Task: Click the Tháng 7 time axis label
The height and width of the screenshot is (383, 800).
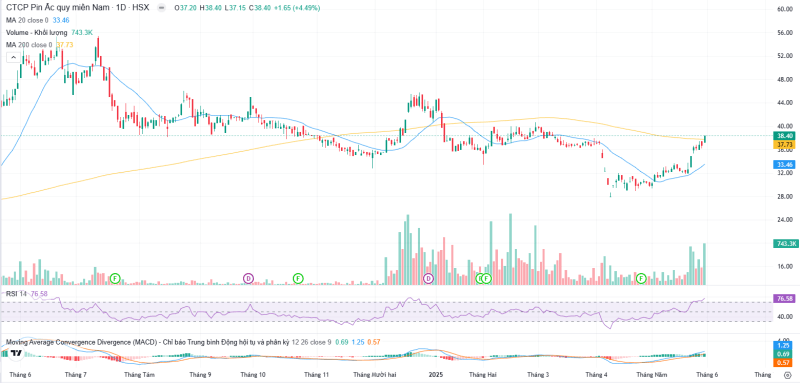Action: click(76, 375)
